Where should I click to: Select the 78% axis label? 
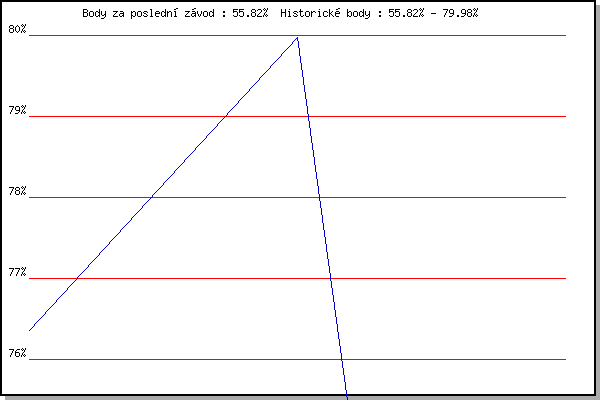(x=17, y=191)
